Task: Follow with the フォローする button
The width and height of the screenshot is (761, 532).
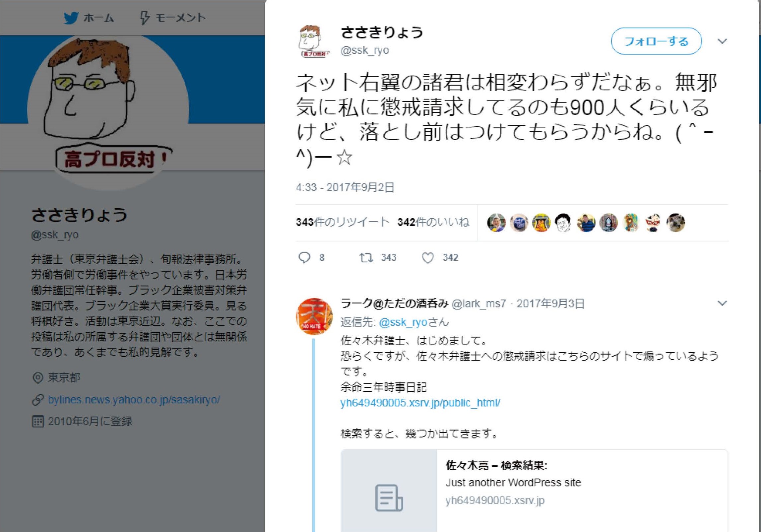Action: (x=656, y=41)
